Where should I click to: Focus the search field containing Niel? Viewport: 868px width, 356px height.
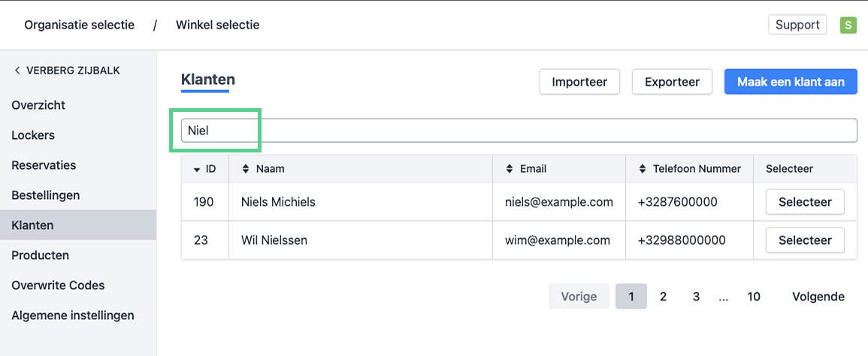[x=519, y=130]
